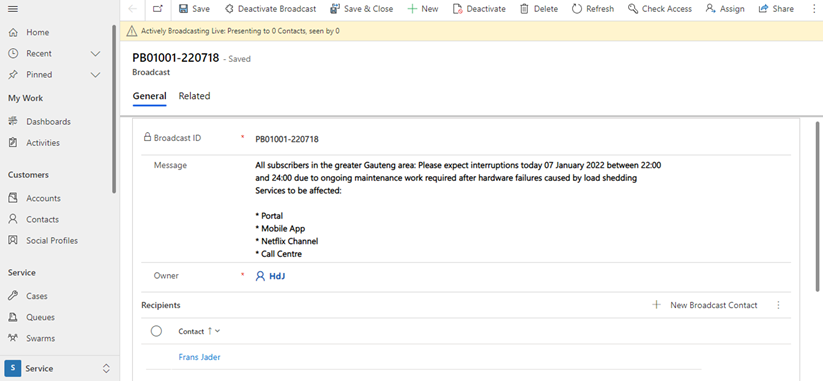Go to Home in sidebar
This screenshot has height=382, width=823.
[37, 33]
